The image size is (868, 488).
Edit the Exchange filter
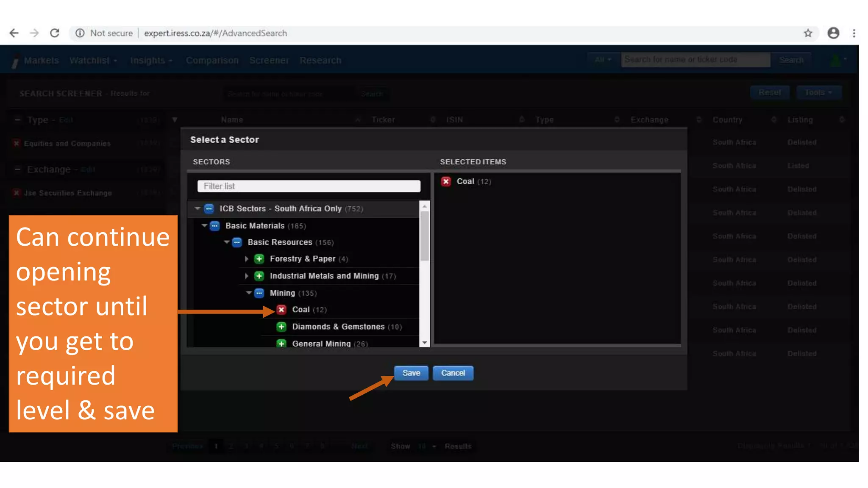(88, 169)
